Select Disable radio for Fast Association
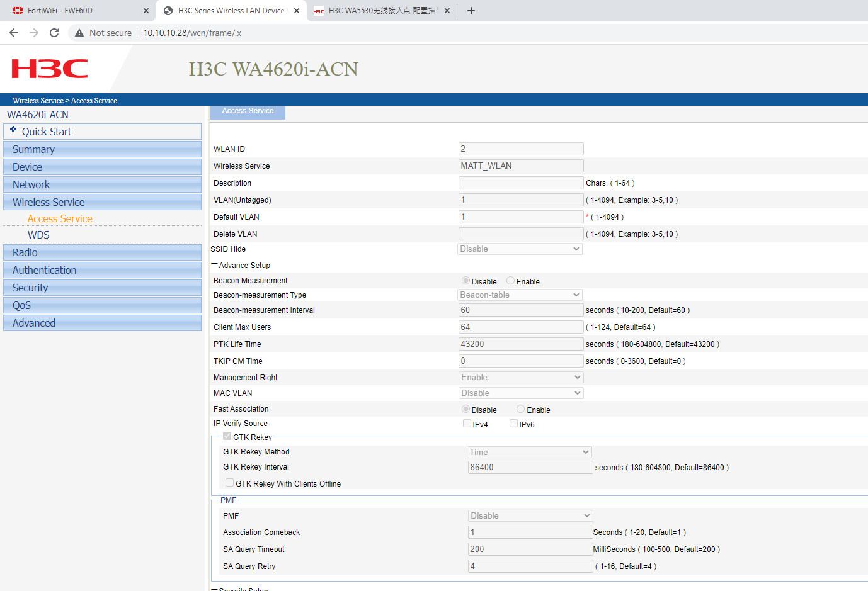The image size is (868, 591). 466,409
